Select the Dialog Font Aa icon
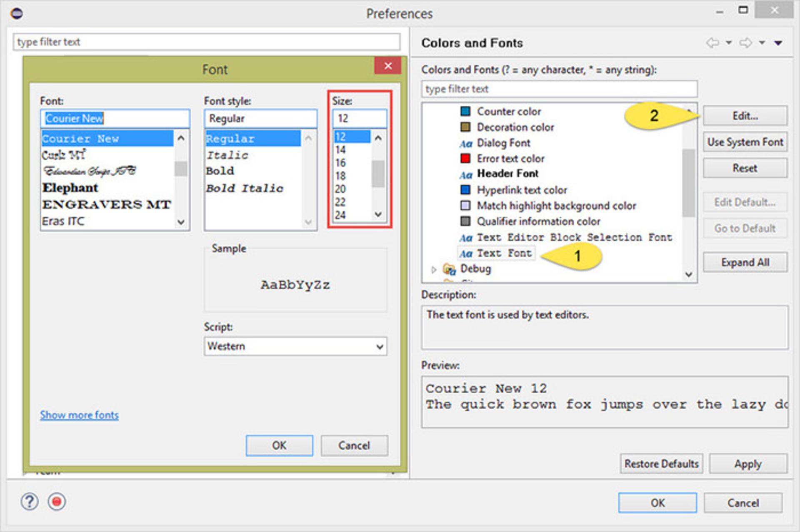Viewport: 800px width, 532px height. 466,144
